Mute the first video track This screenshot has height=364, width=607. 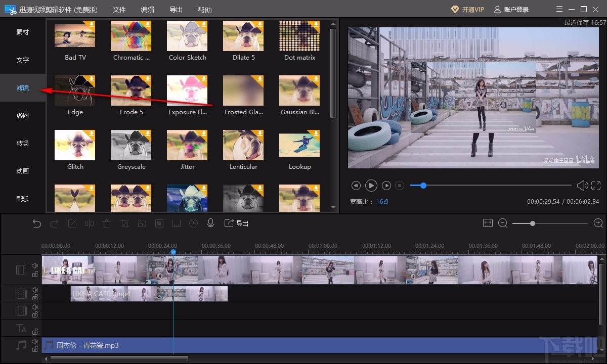tap(35, 265)
